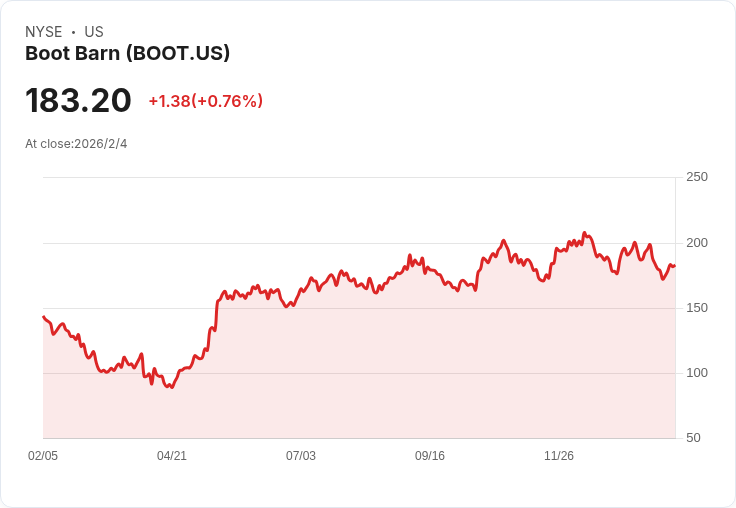
Task: Click the 200 y-axis price label
Action: pos(697,243)
